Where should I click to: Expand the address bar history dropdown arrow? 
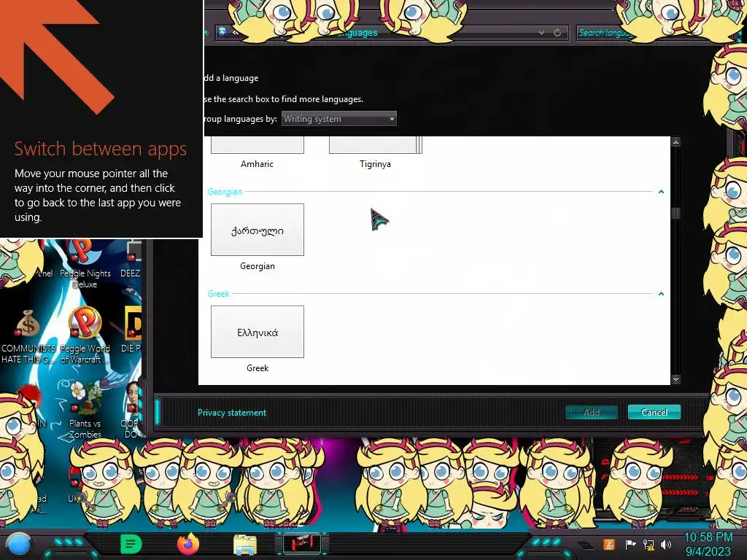pyautogui.click(x=542, y=33)
